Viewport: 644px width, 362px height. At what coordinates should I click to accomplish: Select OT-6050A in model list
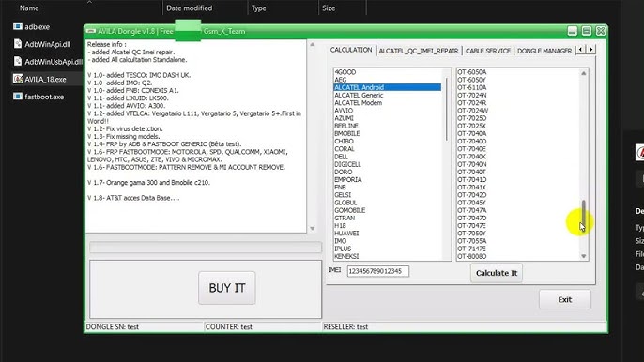472,72
